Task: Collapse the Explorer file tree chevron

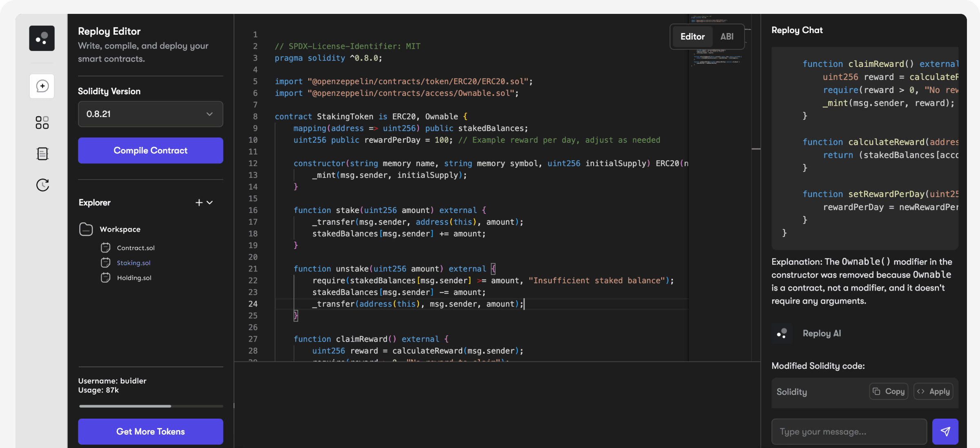Action: point(210,202)
